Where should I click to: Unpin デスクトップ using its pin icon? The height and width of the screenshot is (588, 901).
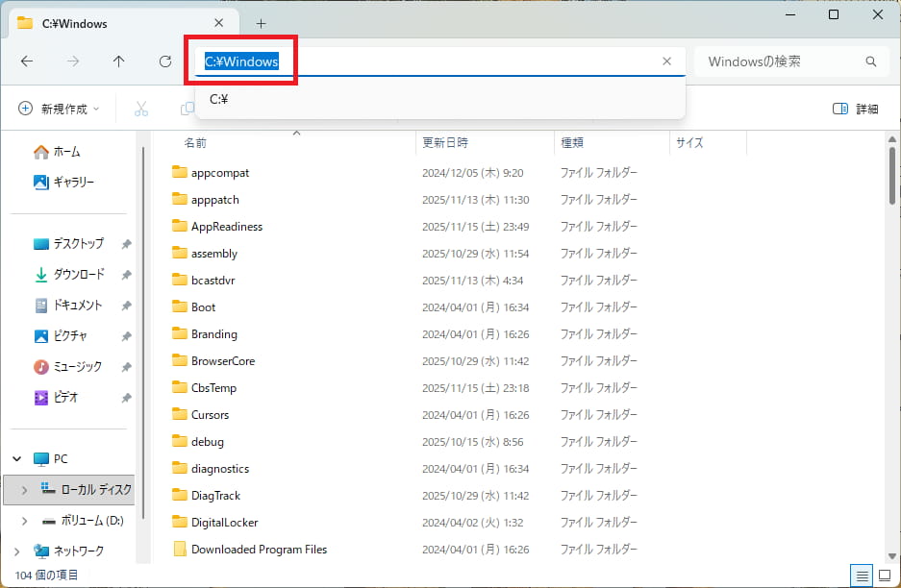(126, 244)
